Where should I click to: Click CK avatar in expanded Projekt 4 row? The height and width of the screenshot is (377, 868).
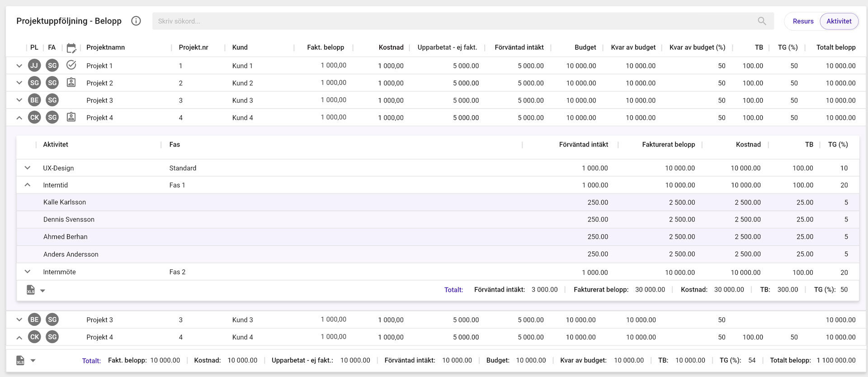[34, 118]
